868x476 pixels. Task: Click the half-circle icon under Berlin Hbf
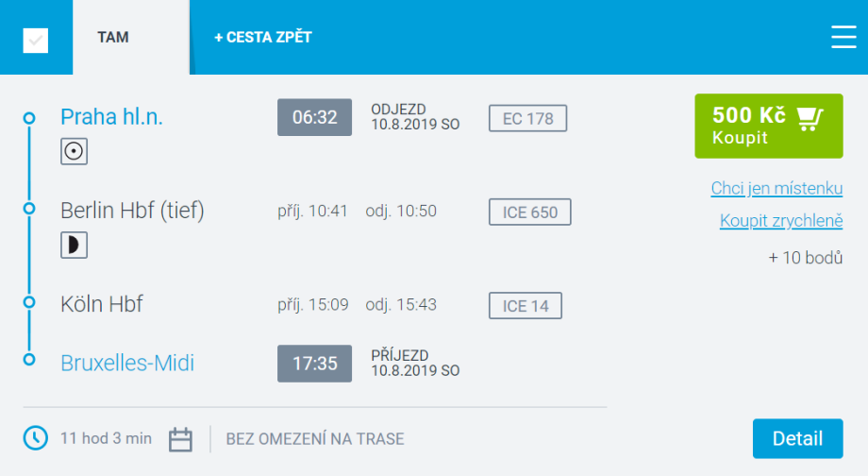(x=74, y=246)
